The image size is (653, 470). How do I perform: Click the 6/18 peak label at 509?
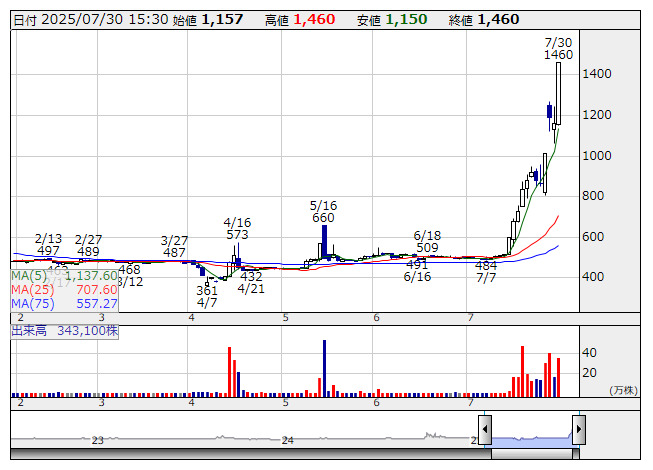427,241
